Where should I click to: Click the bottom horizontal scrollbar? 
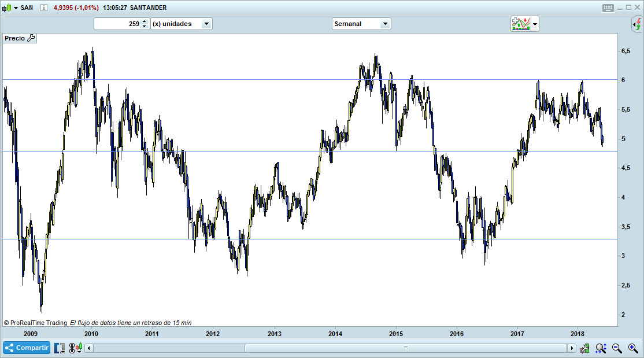405,348
